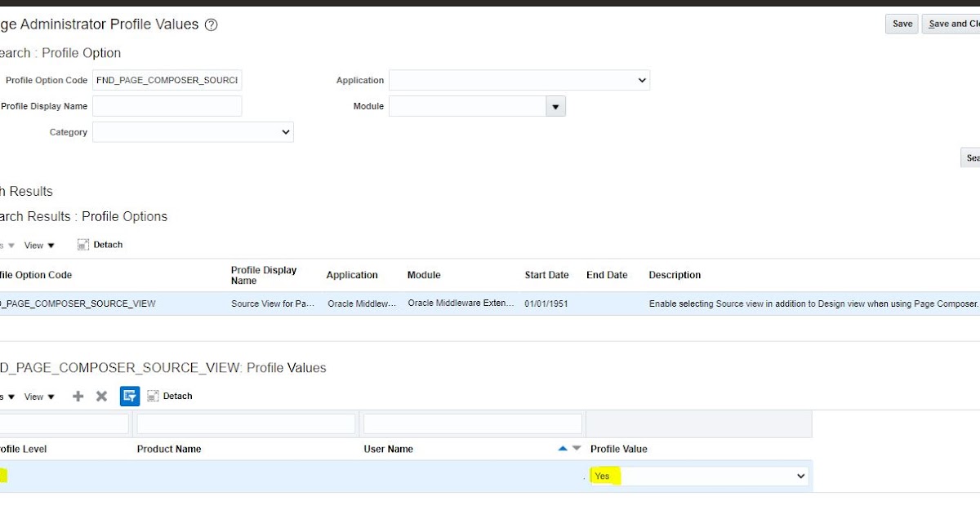Screen dimensions: 980x514
Task: Click the 01/01/1951 start date cell
Action: 546,304
